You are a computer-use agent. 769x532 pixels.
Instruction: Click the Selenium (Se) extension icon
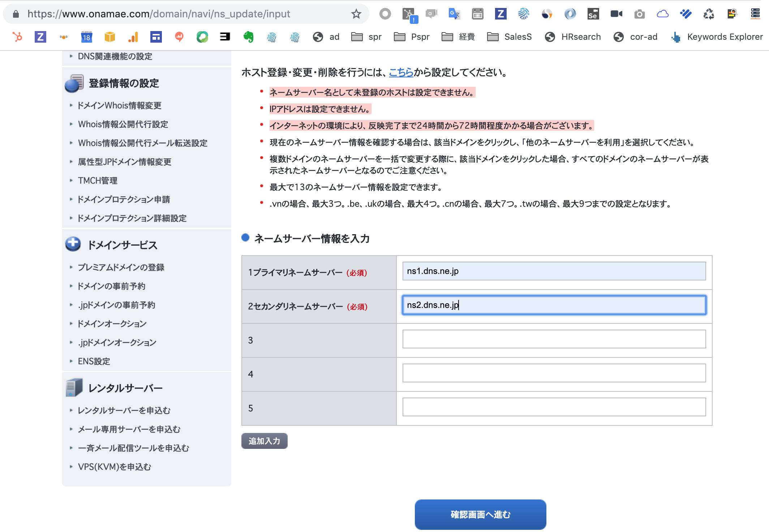[593, 14]
